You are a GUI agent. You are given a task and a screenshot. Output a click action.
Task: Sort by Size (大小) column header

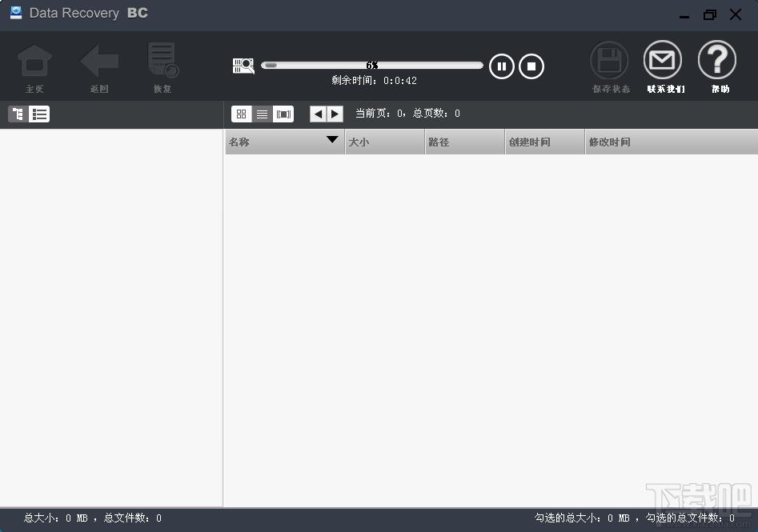pyautogui.click(x=384, y=142)
